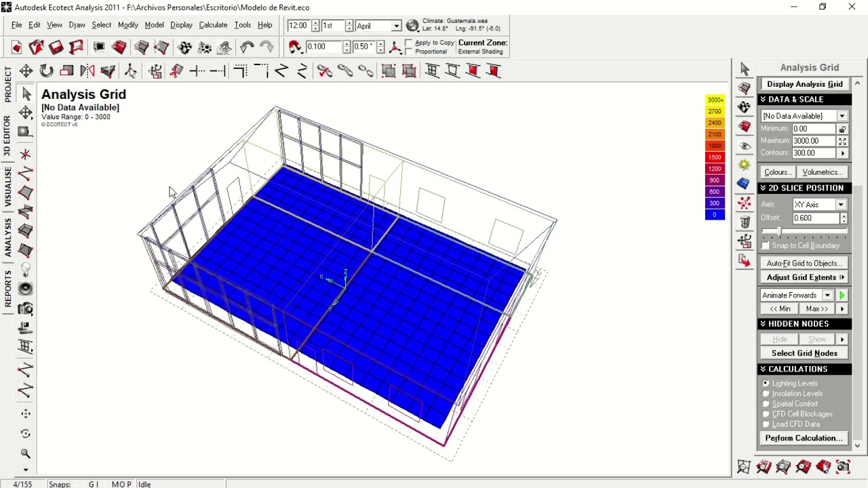Open the blue Analysis Grid panel icon
The height and width of the screenshot is (488, 868).
tap(745, 183)
